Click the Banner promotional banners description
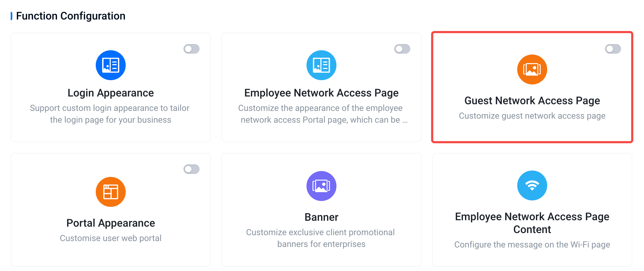 tap(320, 238)
